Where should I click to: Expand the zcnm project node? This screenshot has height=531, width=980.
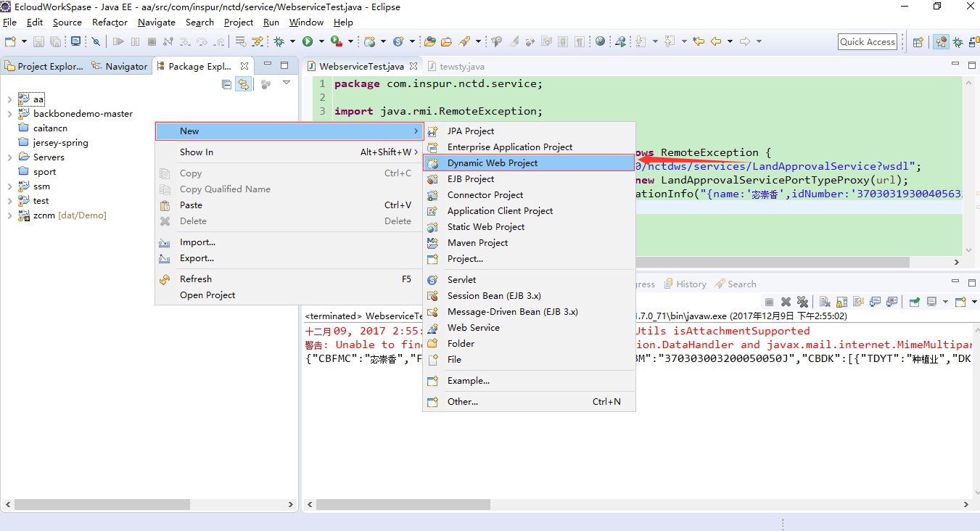(x=9, y=215)
